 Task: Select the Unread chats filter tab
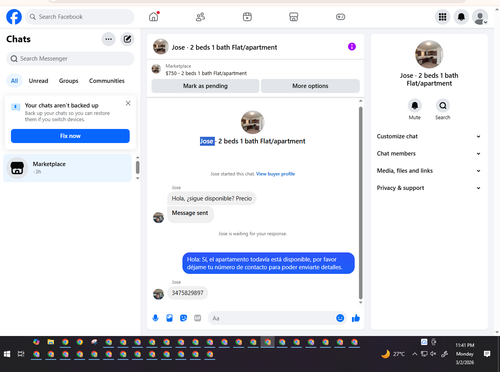pos(38,81)
